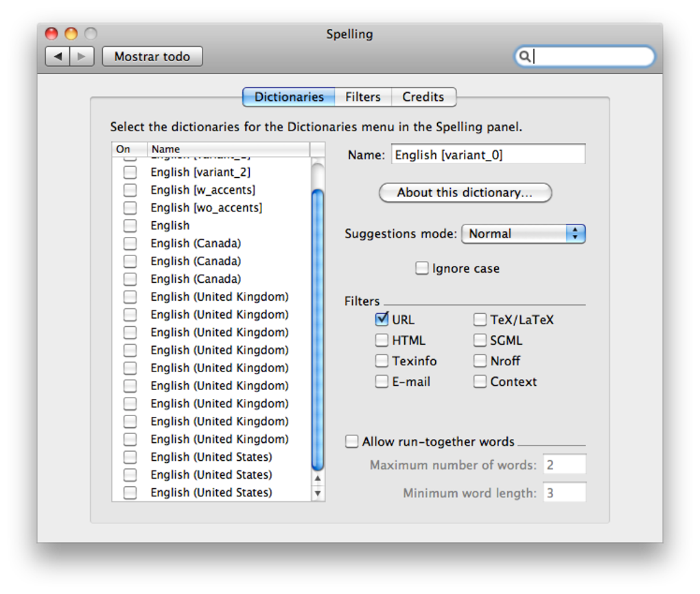Enable the Context filter
The image size is (700, 594).
(480, 381)
